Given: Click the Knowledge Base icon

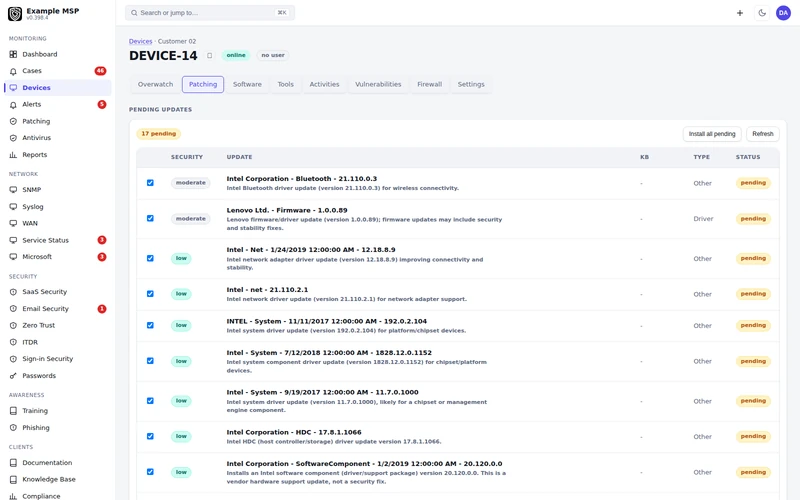Looking at the screenshot, I should pos(13,479).
